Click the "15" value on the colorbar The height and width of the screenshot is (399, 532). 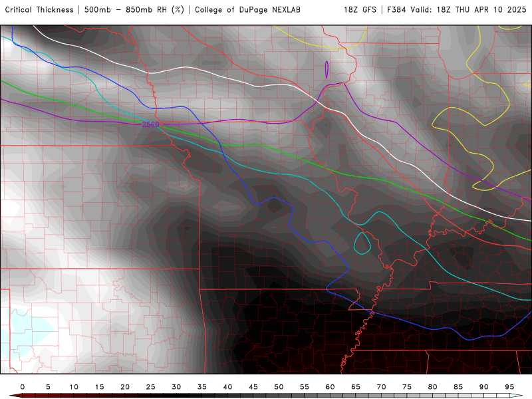tap(99, 387)
